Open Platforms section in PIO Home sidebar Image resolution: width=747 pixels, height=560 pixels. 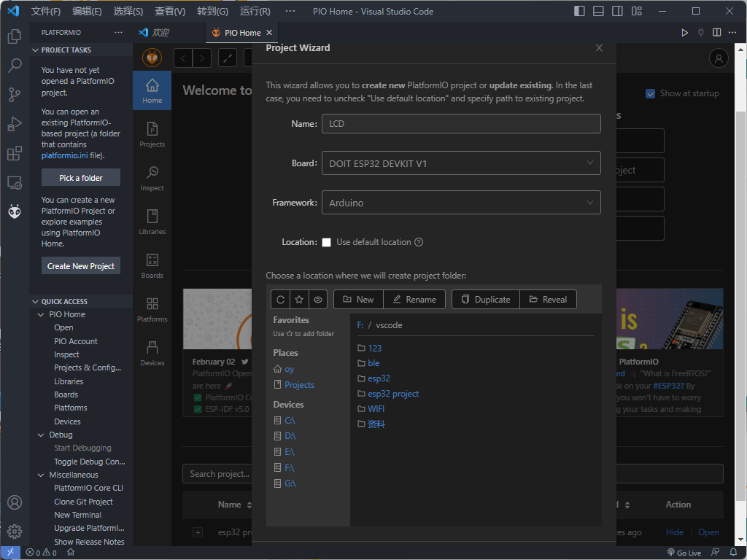tap(152, 310)
